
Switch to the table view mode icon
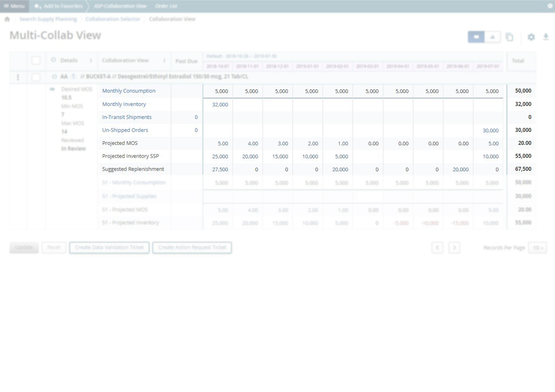(x=476, y=37)
